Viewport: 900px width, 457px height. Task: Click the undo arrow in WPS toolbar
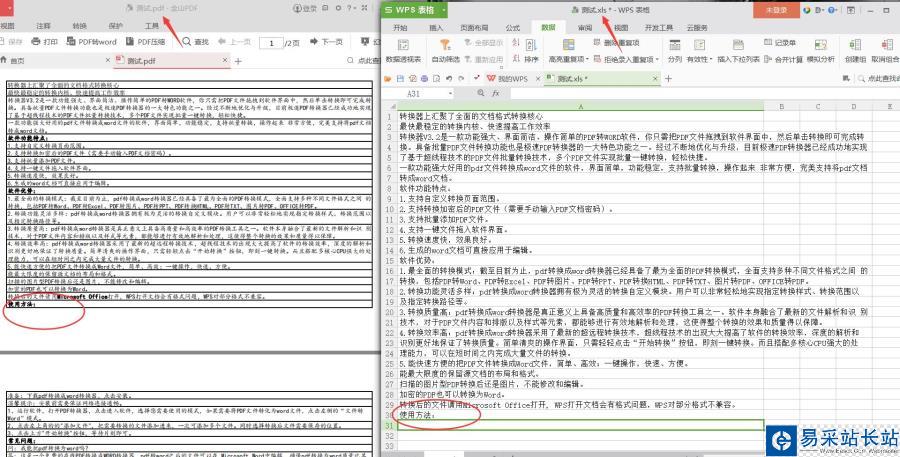point(449,78)
